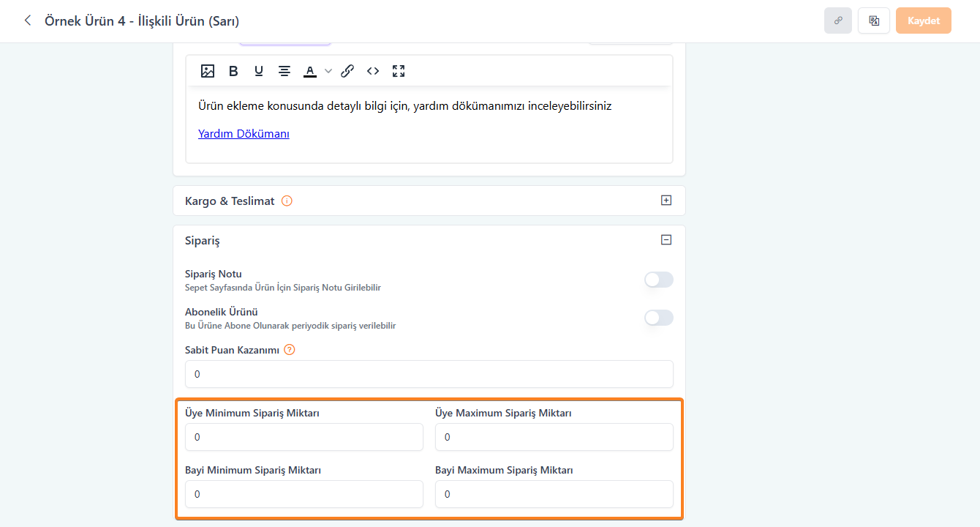Open code view in the editor

[x=373, y=71]
